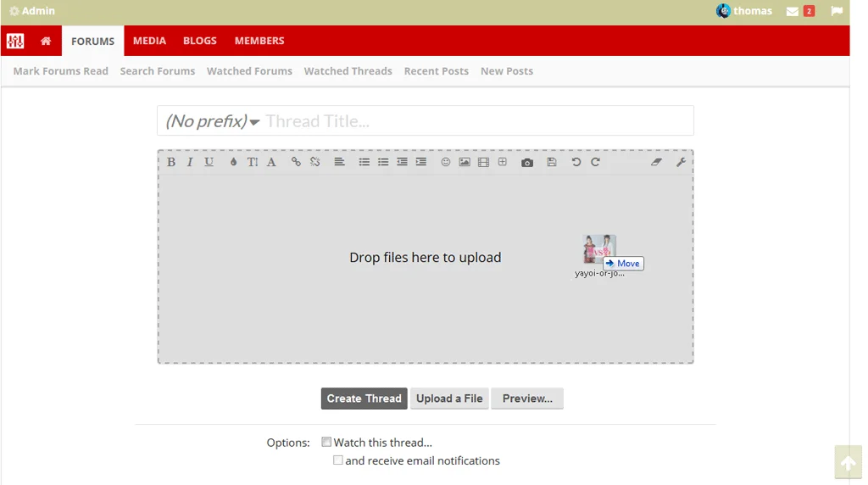Check Watch this thread option
The height and width of the screenshot is (485, 868).
click(x=326, y=442)
